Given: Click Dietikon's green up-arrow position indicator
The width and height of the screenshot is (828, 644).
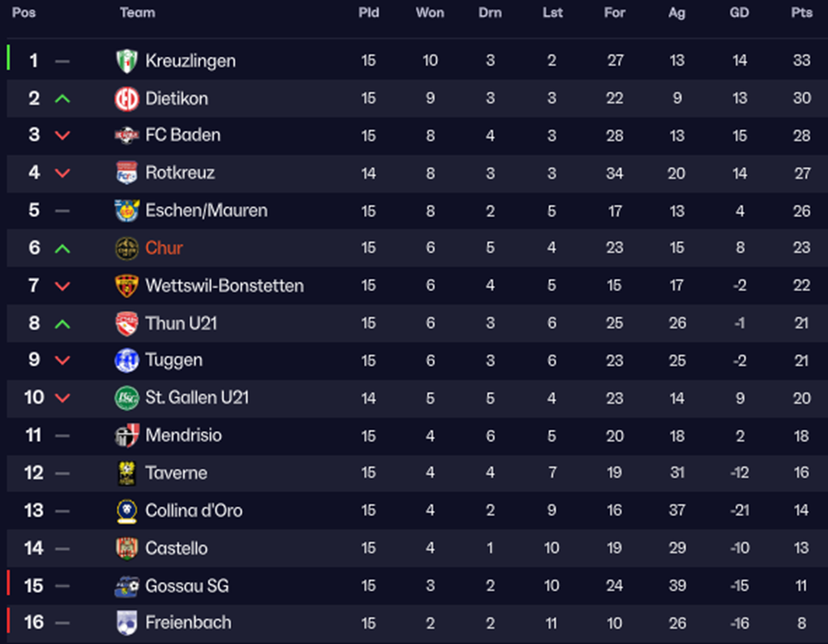Looking at the screenshot, I should click(62, 98).
